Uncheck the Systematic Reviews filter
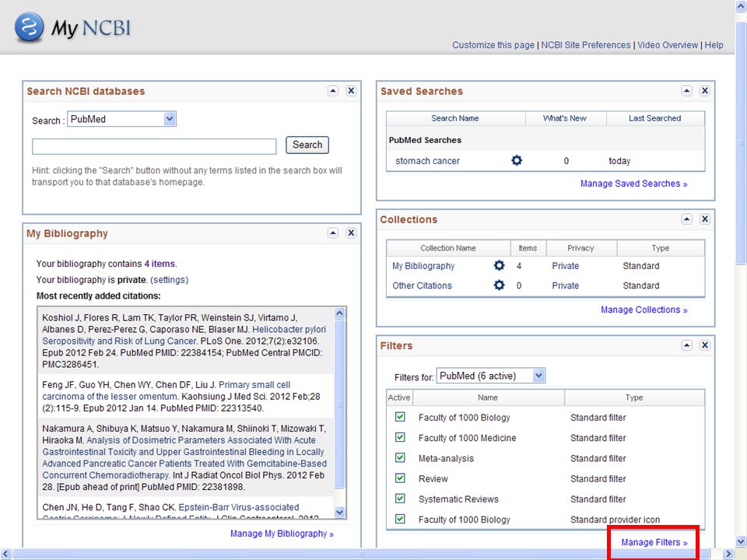 coord(400,499)
